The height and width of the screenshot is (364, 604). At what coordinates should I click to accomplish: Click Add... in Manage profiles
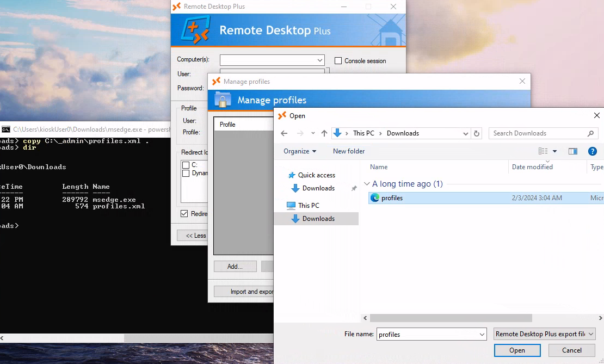[x=235, y=267]
